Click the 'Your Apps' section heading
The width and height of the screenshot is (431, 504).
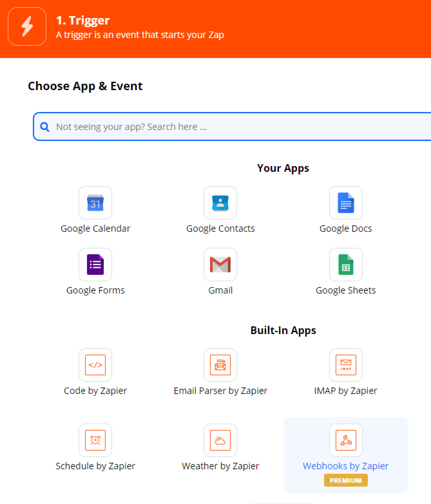click(x=283, y=168)
